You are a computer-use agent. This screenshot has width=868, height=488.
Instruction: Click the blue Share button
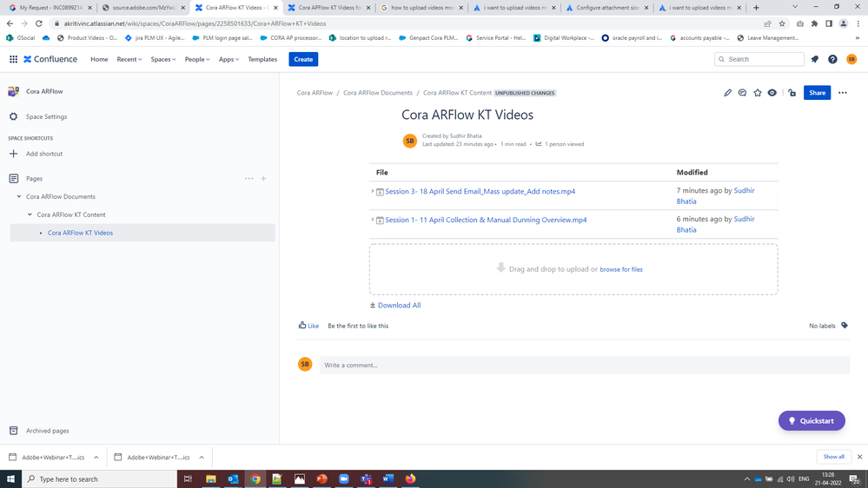pos(817,93)
